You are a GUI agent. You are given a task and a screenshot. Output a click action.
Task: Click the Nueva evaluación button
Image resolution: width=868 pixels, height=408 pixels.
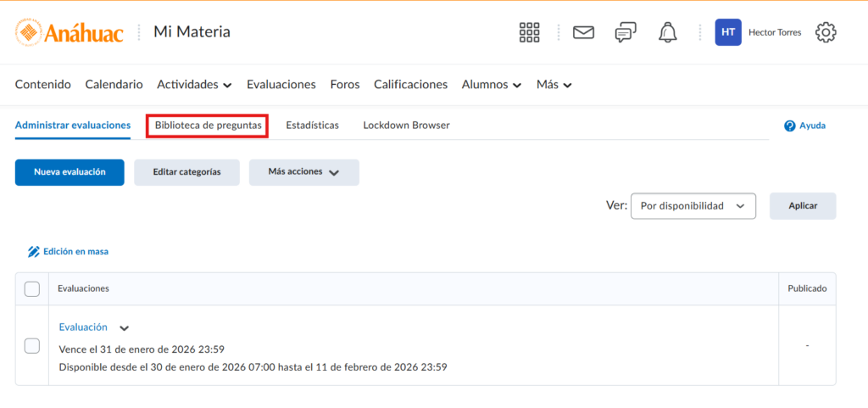click(70, 172)
